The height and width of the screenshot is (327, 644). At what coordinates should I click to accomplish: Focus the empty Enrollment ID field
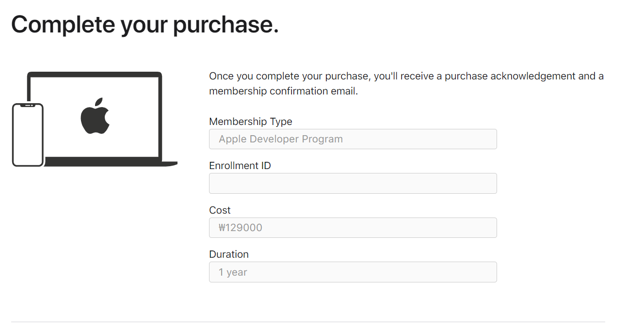click(353, 184)
